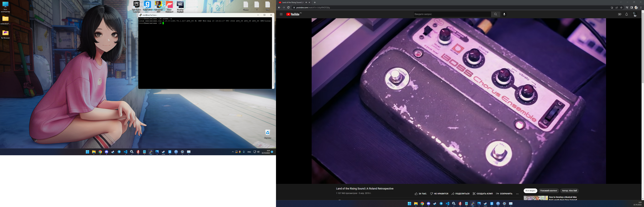
Task: Open VS Code from left monitor taskbar
Action: [125, 152]
